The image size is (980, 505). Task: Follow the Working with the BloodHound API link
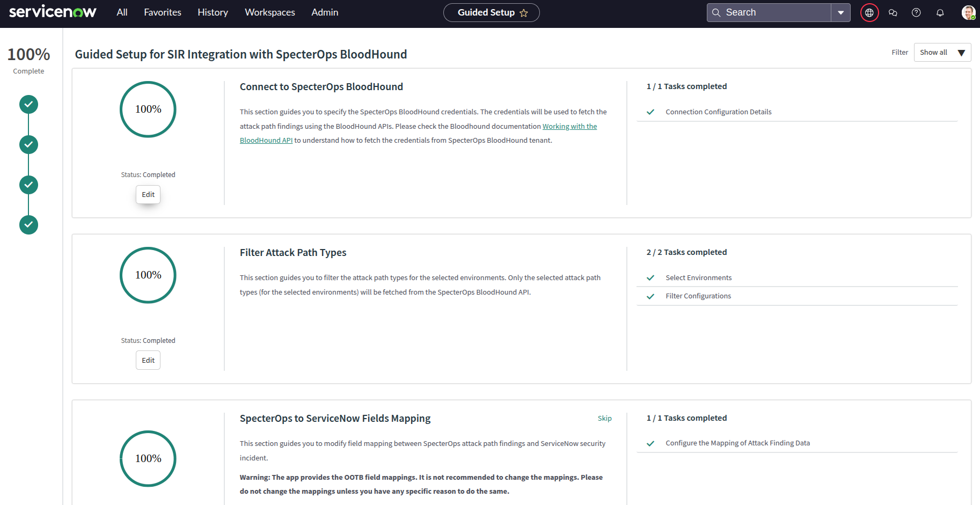(x=569, y=127)
